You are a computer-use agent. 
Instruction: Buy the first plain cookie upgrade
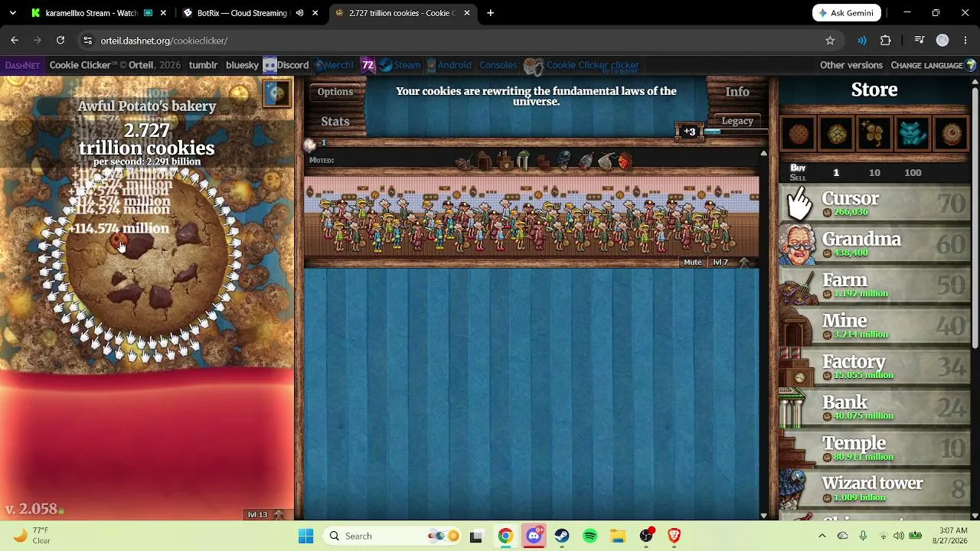[x=799, y=134]
